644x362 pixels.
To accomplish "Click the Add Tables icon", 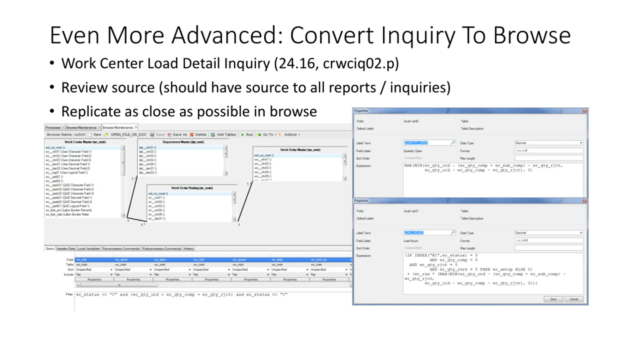I will coord(213,134).
